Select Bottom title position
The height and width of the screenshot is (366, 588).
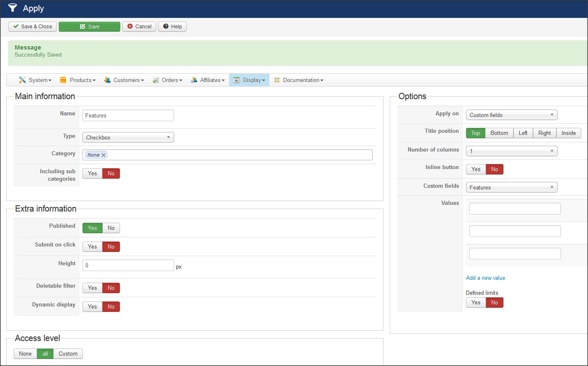499,133
